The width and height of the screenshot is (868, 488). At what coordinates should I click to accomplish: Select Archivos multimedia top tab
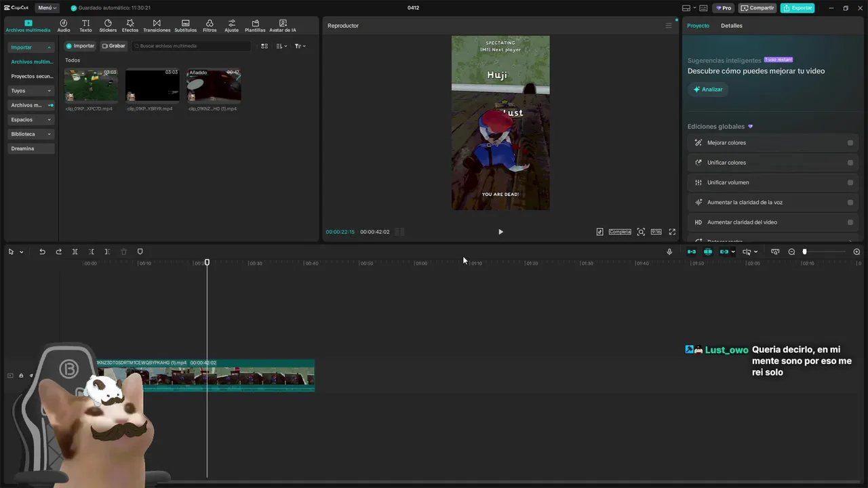tap(28, 26)
